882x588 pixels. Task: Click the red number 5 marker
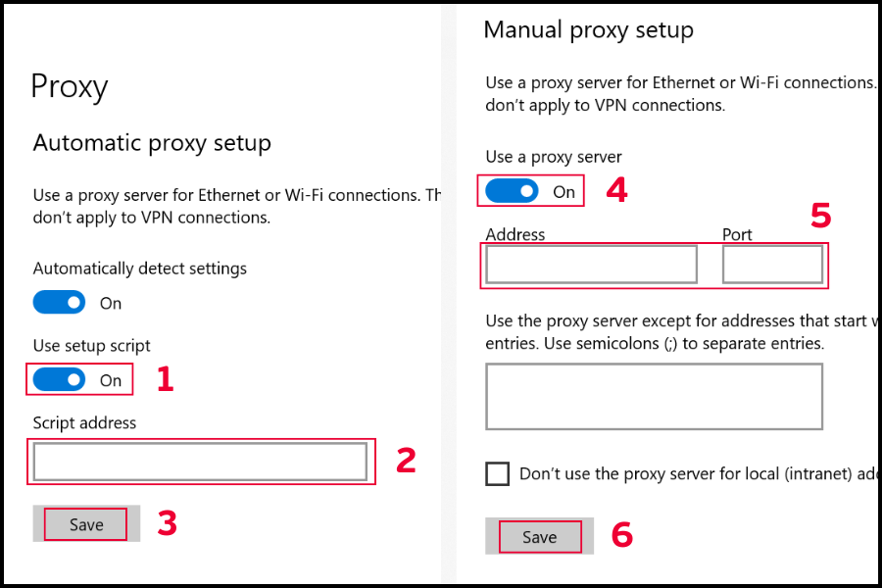pyautogui.click(x=820, y=216)
